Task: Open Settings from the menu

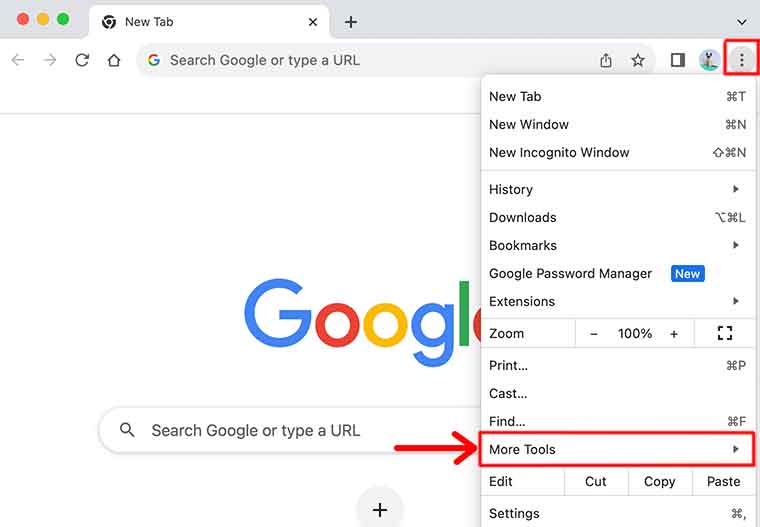Action: [x=514, y=514]
